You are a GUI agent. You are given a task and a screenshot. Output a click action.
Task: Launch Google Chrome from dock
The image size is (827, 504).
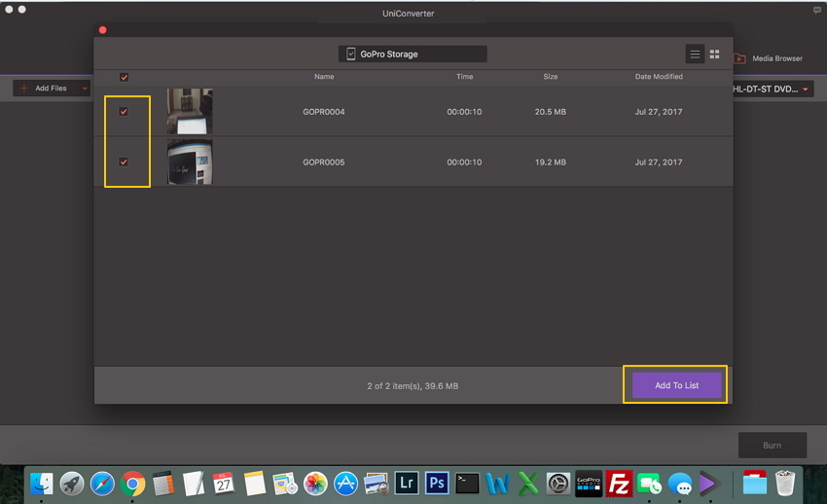pos(133,484)
